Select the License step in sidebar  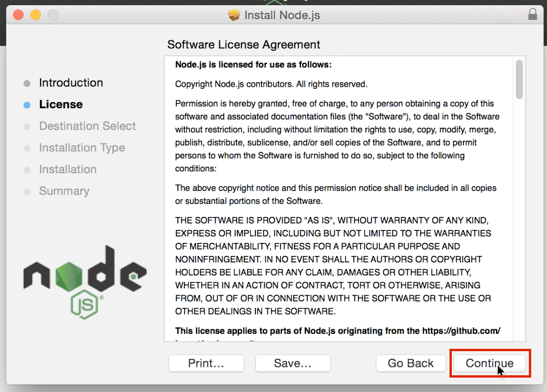[61, 105]
